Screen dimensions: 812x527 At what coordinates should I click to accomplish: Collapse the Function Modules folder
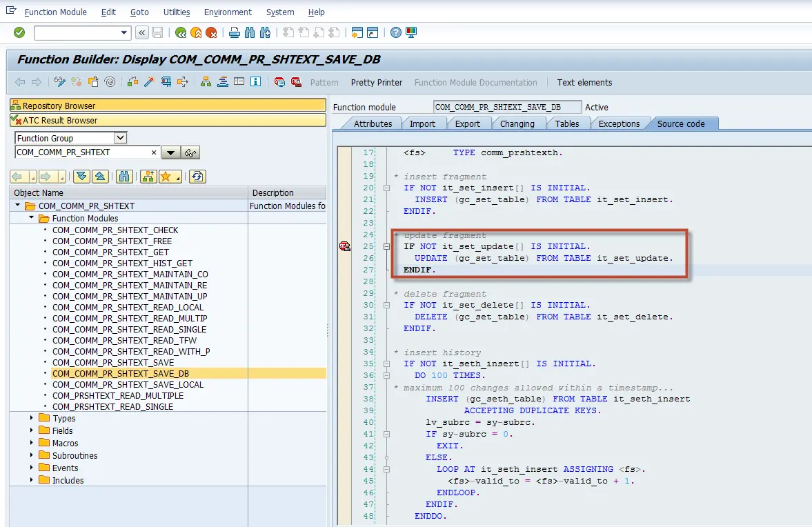[32, 218]
